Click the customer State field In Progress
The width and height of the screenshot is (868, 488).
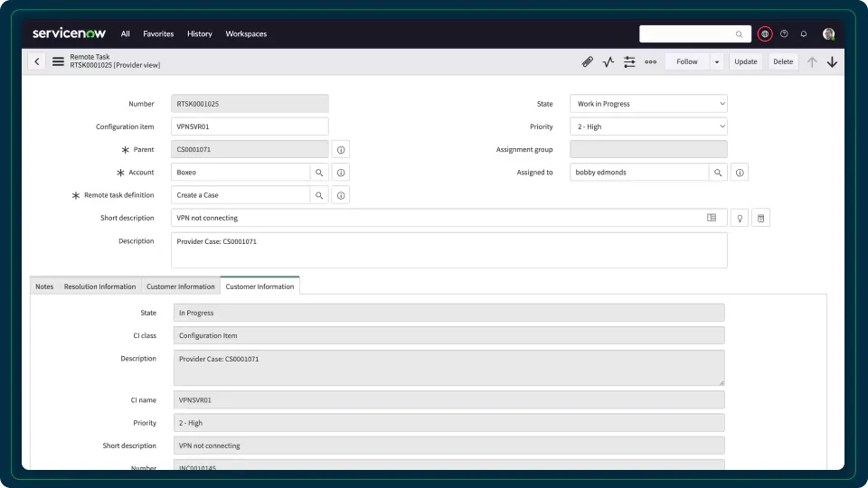tap(449, 313)
